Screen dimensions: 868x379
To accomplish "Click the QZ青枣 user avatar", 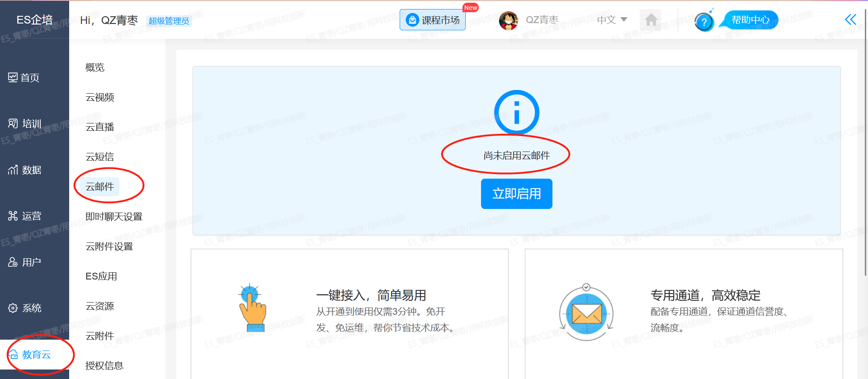I will point(509,20).
